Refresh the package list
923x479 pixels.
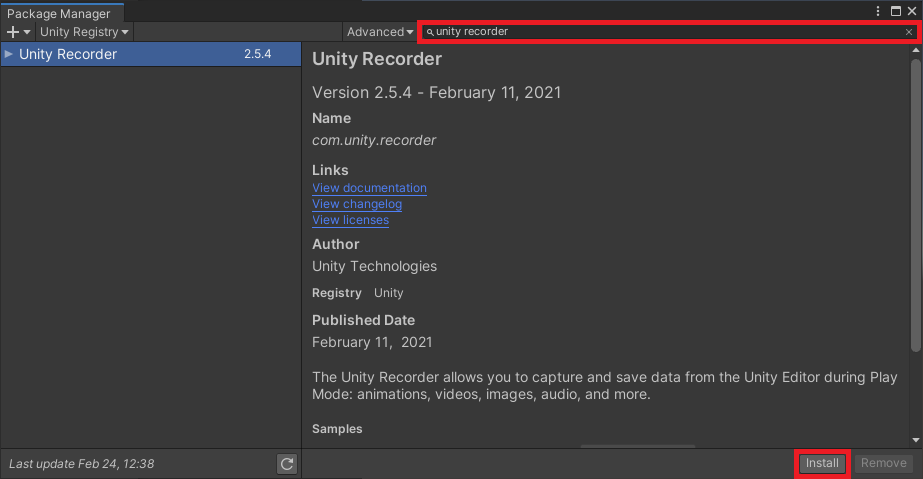click(287, 464)
